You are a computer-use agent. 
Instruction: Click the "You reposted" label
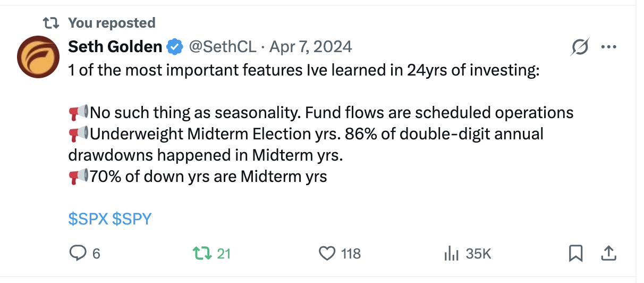coord(112,23)
